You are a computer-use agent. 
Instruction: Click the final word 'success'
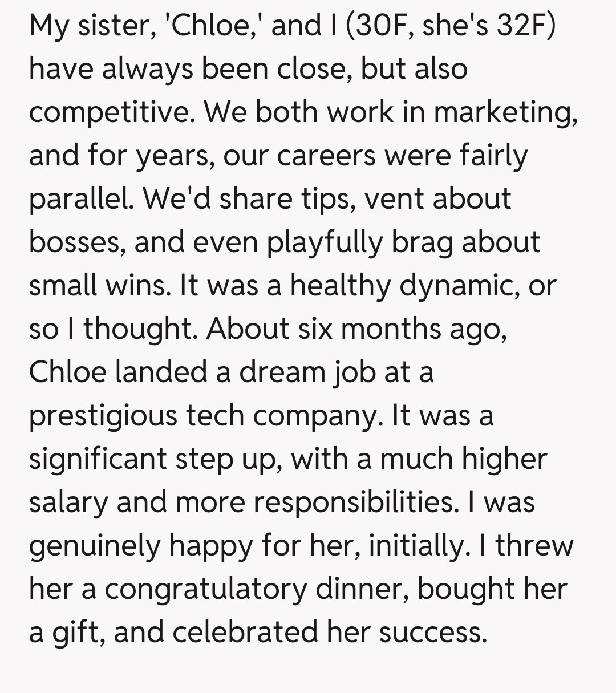click(x=431, y=633)
